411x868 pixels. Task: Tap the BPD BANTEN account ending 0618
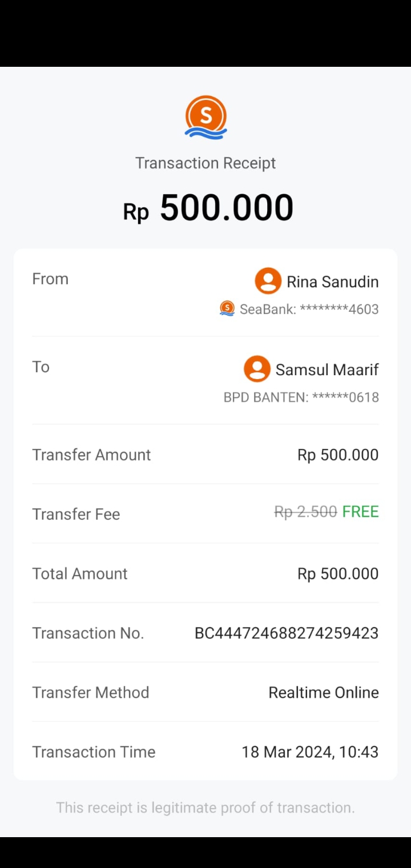point(301,397)
